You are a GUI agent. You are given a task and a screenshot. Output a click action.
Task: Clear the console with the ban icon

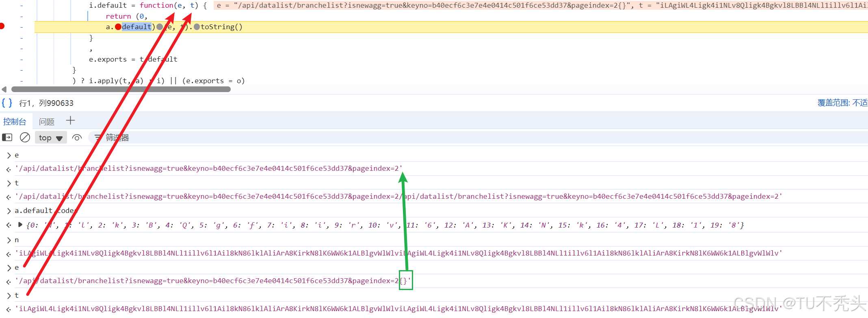coord(25,138)
